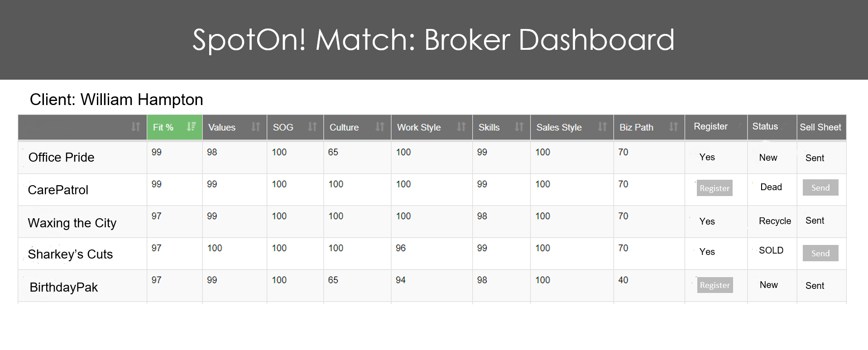Click the client name William Hampton

[x=117, y=99]
